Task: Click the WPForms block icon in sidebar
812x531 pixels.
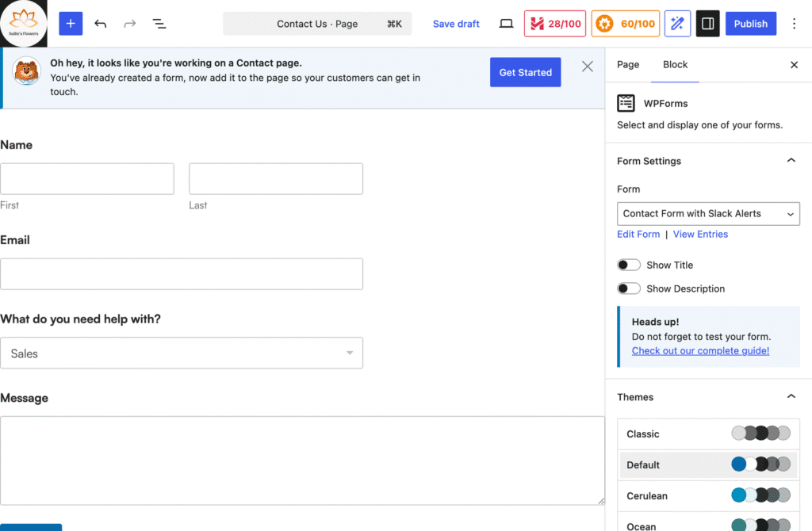Action: [626, 103]
